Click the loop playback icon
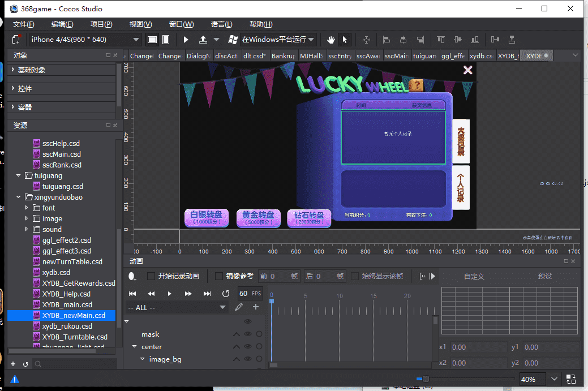The image size is (588, 391). click(x=226, y=294)
